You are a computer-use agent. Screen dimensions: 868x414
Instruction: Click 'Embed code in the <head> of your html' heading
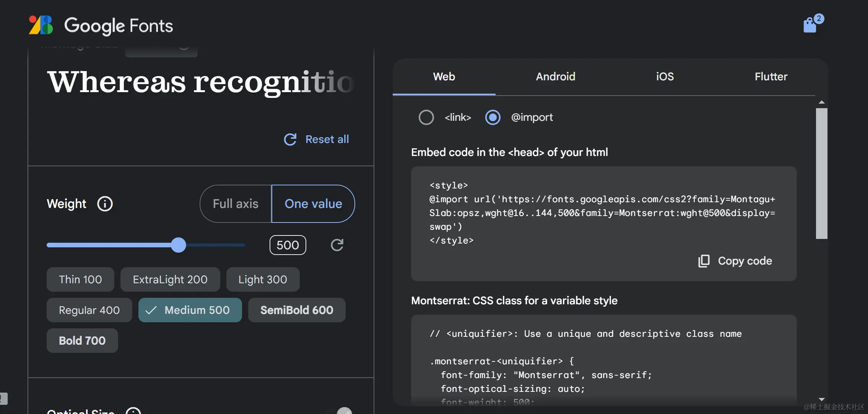[509, 153]
